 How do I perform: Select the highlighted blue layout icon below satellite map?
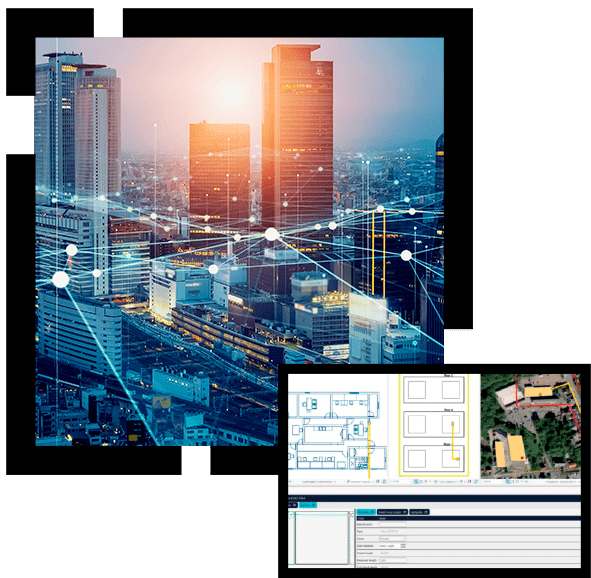(508, 482)
